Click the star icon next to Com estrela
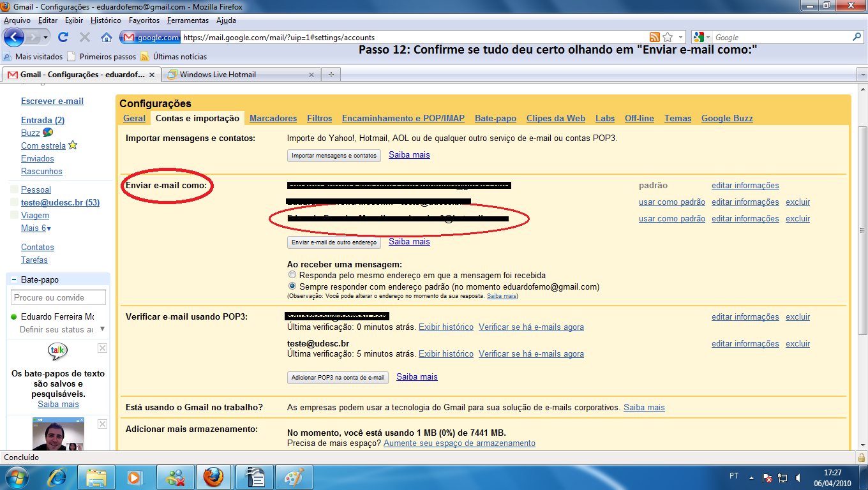The height and width of the screenshot is (490, 868). (73, 145)
